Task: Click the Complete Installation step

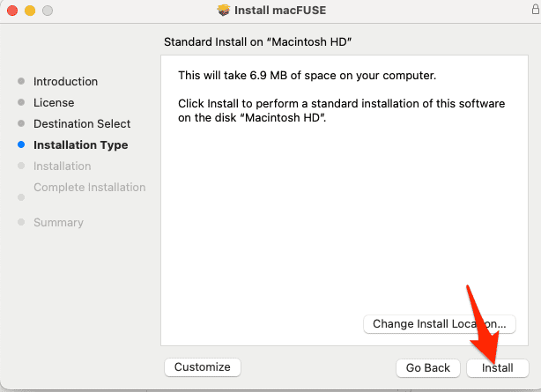Action: pos(89,188)
